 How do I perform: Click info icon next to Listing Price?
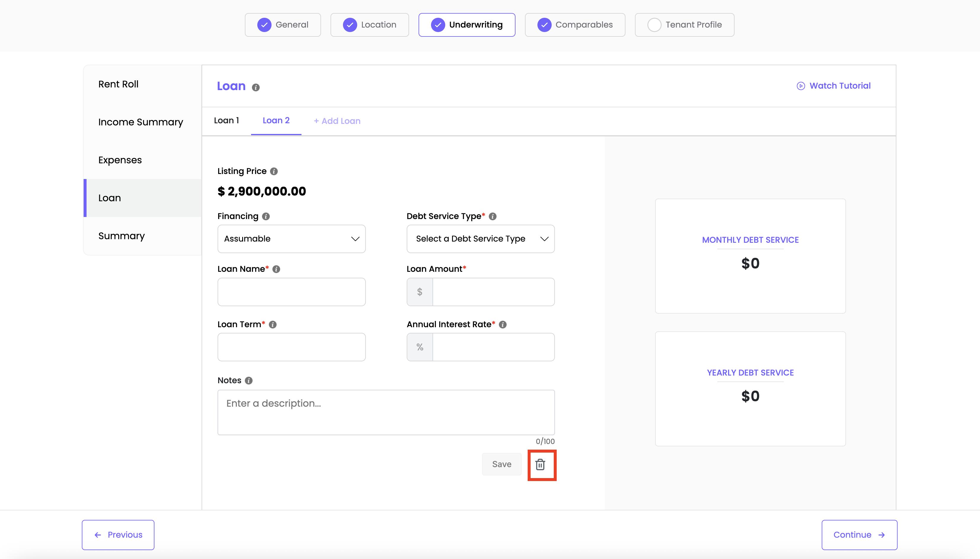pos(274,171)
